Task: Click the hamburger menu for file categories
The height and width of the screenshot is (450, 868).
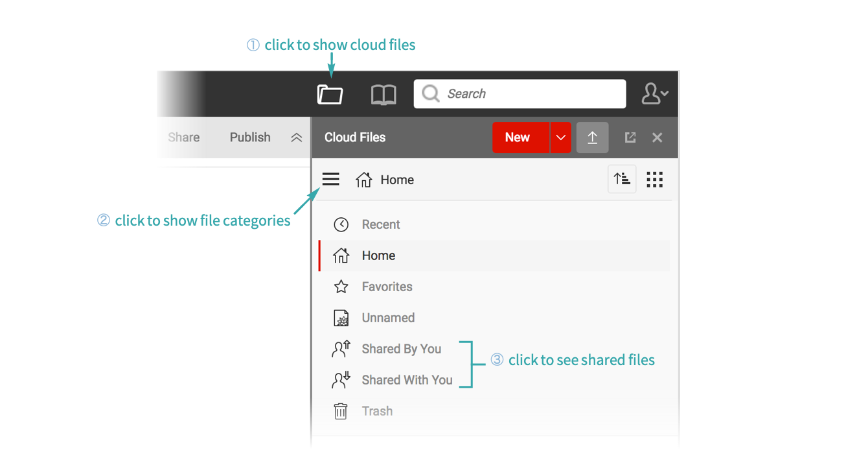Action: click(330, 180)
